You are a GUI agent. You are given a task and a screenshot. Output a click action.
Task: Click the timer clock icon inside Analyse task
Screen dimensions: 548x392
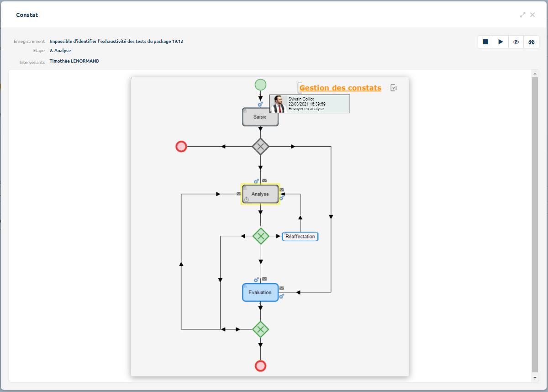(x=246, y=199)
